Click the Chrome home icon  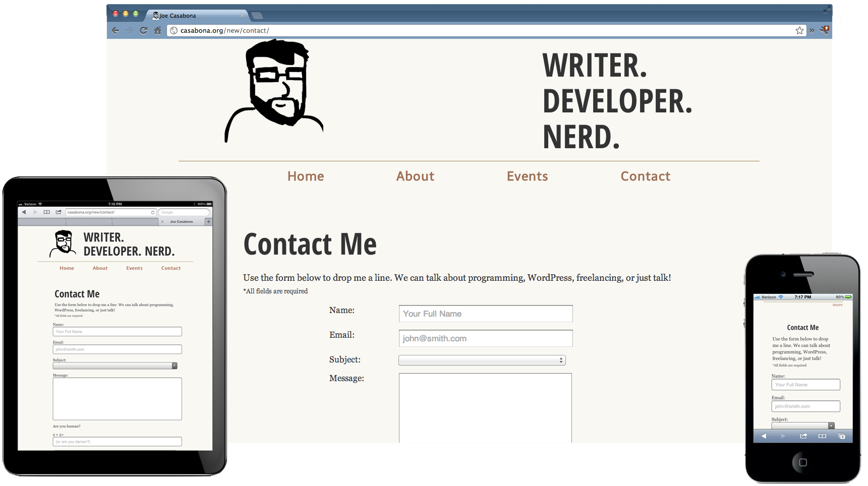click(x=158, y=31)
